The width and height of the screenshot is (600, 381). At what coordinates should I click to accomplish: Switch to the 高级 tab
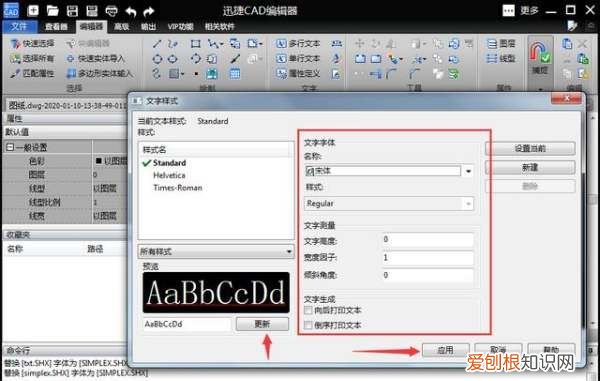click(122, 26)
